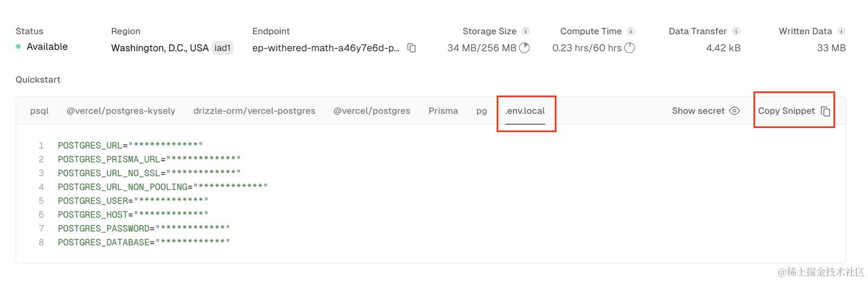Viewport: 868px width, 281px height.
Task: Select the pg tab
Action: pyautogui.click(x=482, y=111)
